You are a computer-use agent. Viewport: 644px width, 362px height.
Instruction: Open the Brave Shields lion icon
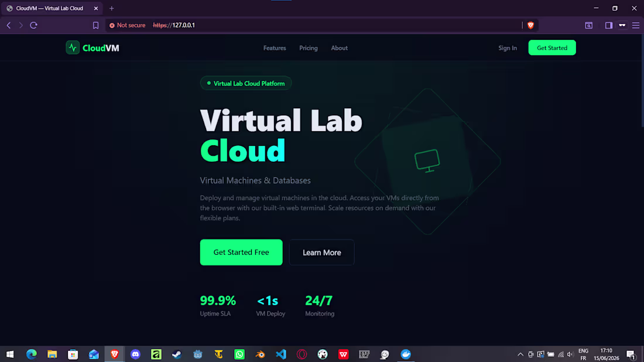coord(530,25)
